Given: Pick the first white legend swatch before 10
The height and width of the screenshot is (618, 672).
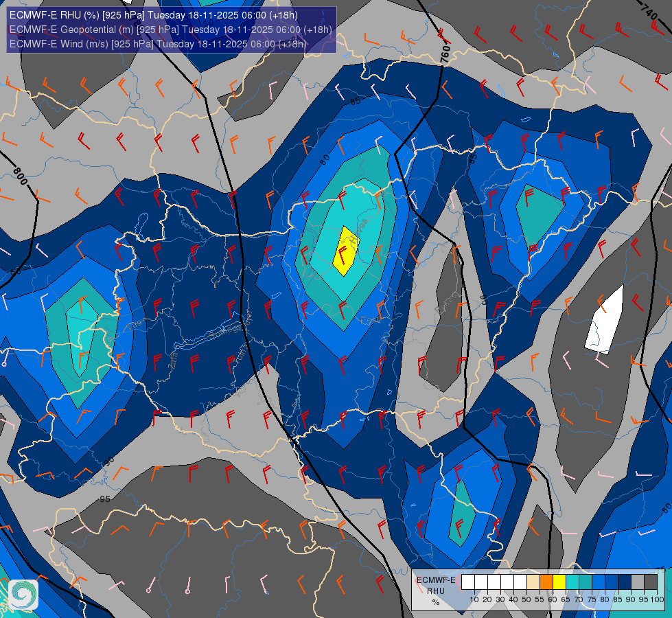Looking at the screenshot, I should click(x=468, y=582).
